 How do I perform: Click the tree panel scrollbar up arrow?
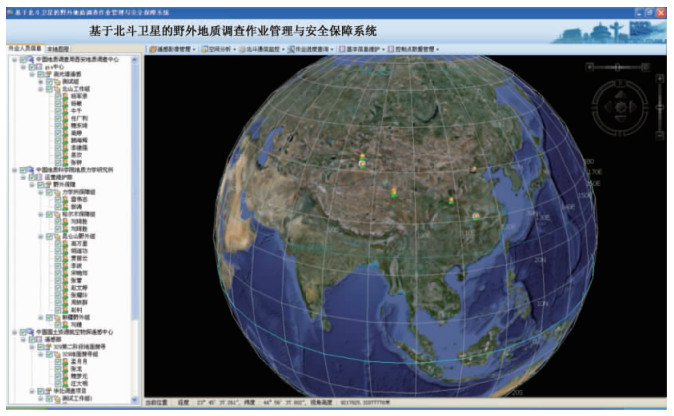pyautogui.click(x=135, y=60)
